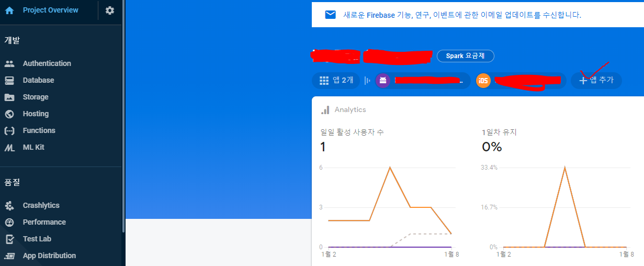Click the Performance gauge icon
The width and height of the screenshot is (644, 266).
[9, 222]
